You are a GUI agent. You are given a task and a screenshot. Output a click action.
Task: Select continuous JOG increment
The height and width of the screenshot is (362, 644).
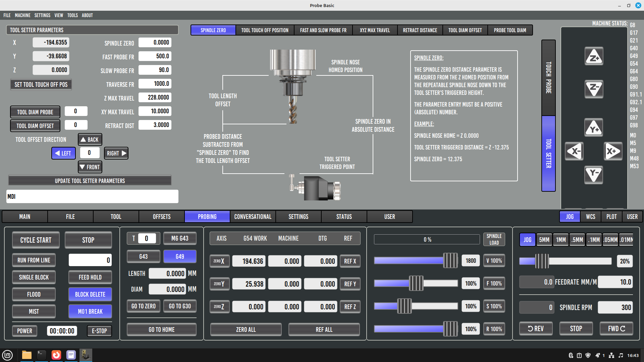527,240
